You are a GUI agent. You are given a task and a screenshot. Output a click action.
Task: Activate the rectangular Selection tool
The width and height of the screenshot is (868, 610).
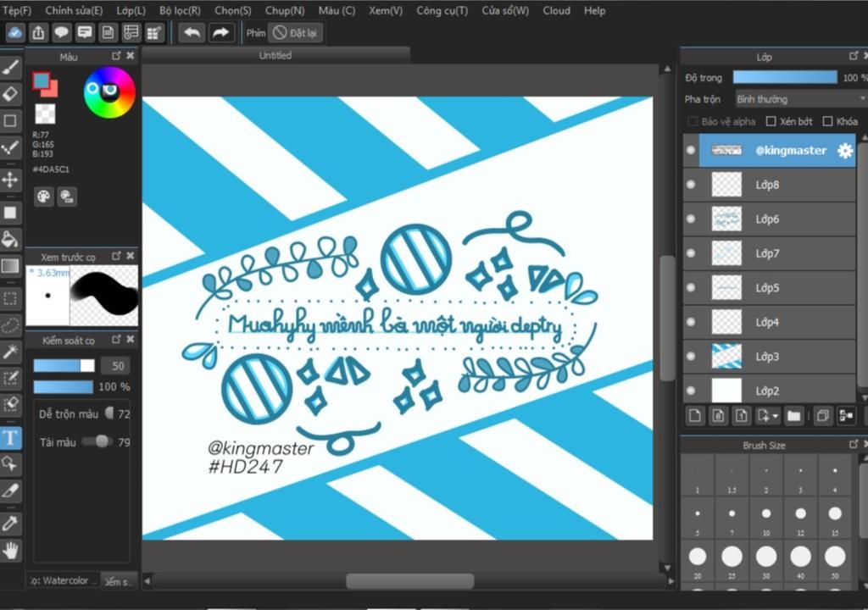tap(10, 299)
